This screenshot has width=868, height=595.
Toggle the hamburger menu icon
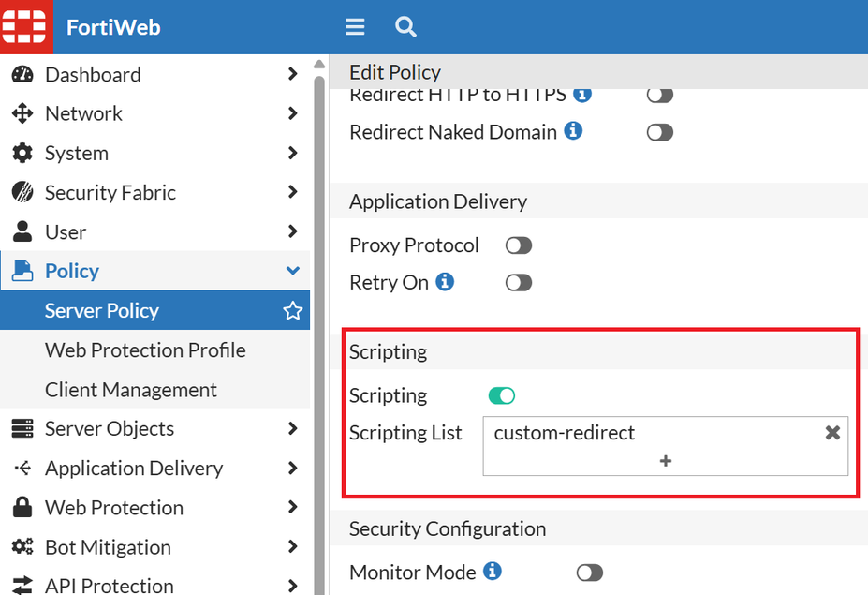355,27
